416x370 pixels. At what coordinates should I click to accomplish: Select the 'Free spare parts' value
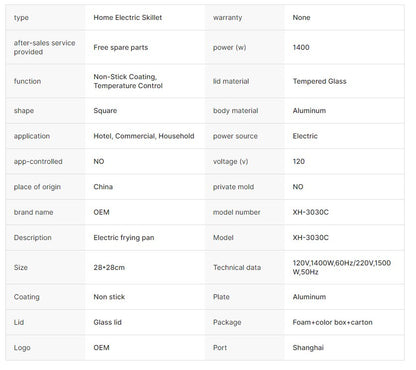pos(121,48)
